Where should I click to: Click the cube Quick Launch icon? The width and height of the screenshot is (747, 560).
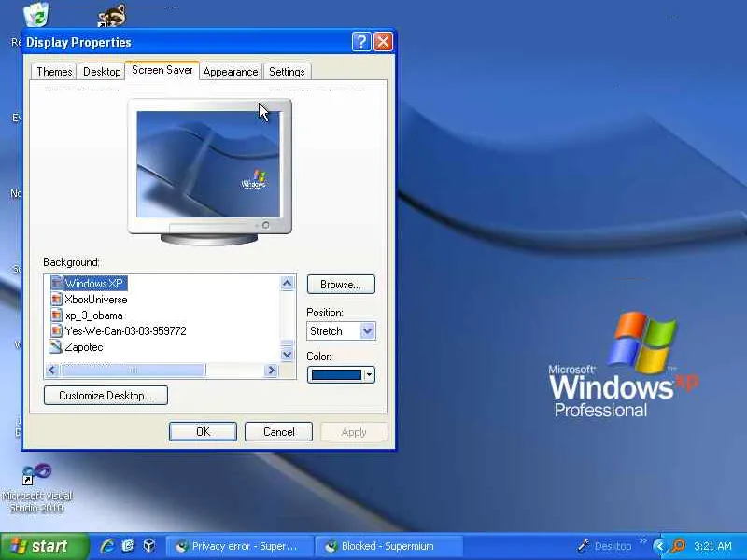click(149, 545)
